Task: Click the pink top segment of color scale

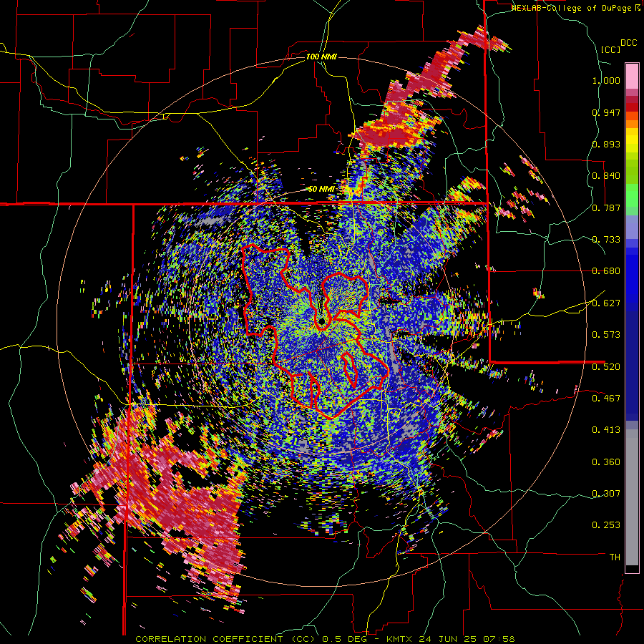Action: point(632,76)
